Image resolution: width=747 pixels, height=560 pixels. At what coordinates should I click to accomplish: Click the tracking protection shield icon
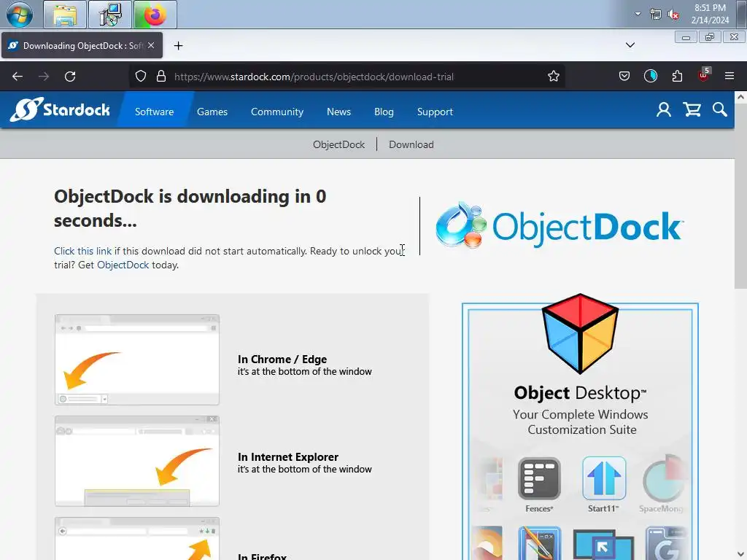coord(141,76)
